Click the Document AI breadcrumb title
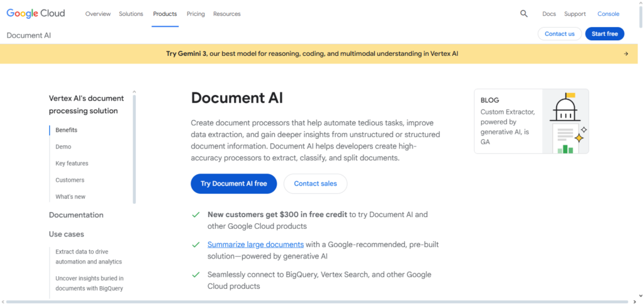 [x=29, y=35]
